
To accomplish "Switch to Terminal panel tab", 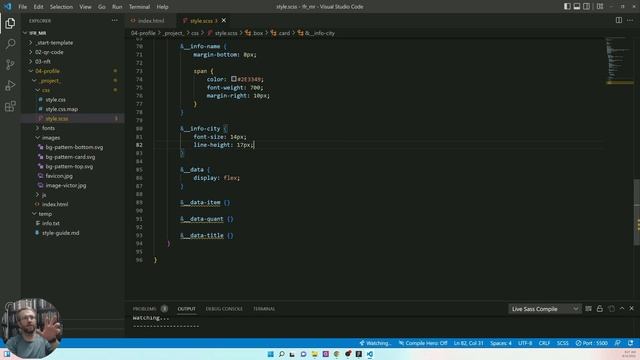I will pyautogui.click(x=264, y=309).
